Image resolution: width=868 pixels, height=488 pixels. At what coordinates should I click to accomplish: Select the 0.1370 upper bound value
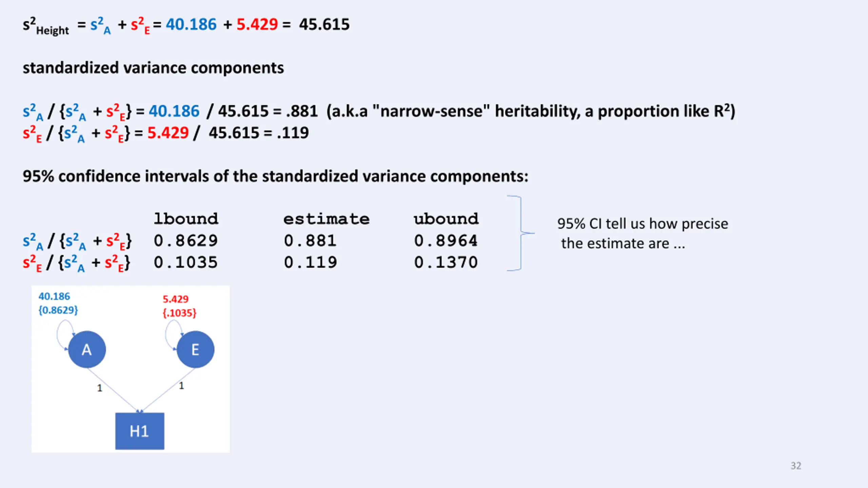click(446, 262)
